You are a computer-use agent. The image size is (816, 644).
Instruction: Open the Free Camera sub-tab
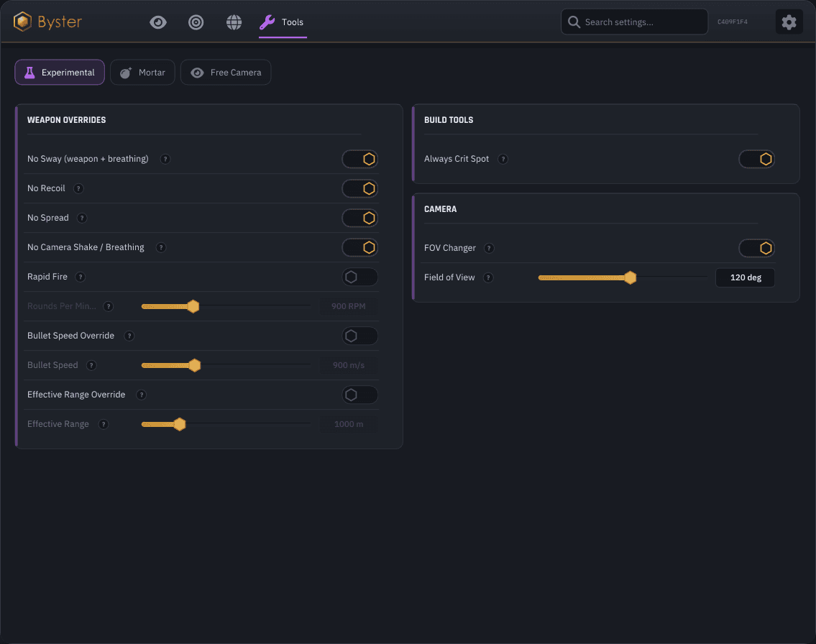coord(226,73)
